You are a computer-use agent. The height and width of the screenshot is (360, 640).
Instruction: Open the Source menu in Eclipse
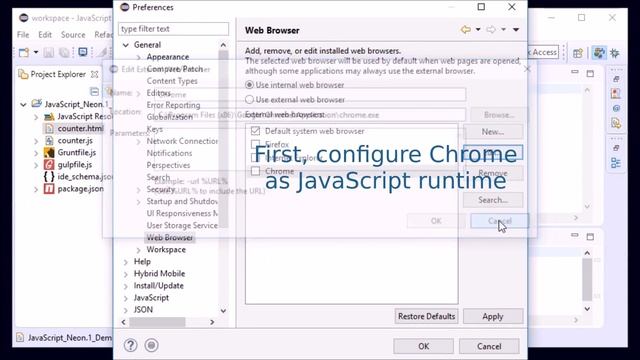click(x=73, y=35)
